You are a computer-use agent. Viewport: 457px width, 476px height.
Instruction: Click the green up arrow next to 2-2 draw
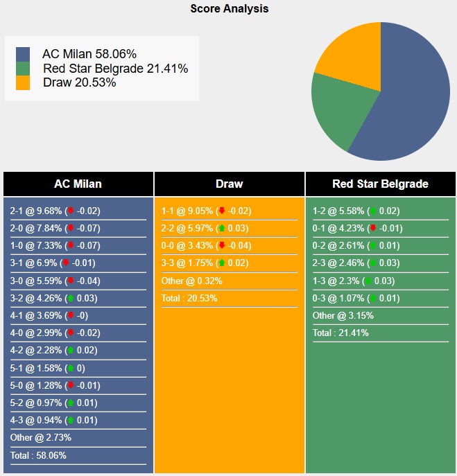click(x=221, y=228)
